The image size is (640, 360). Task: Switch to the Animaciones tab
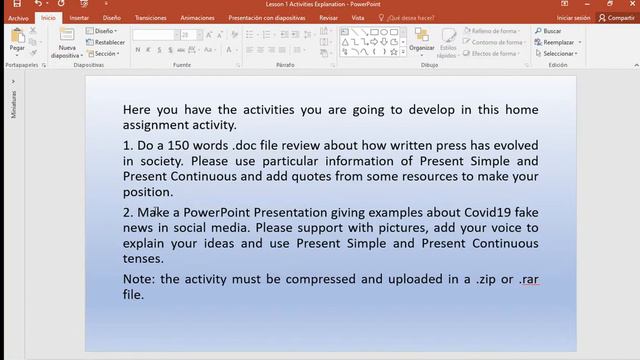pos(197,18)
